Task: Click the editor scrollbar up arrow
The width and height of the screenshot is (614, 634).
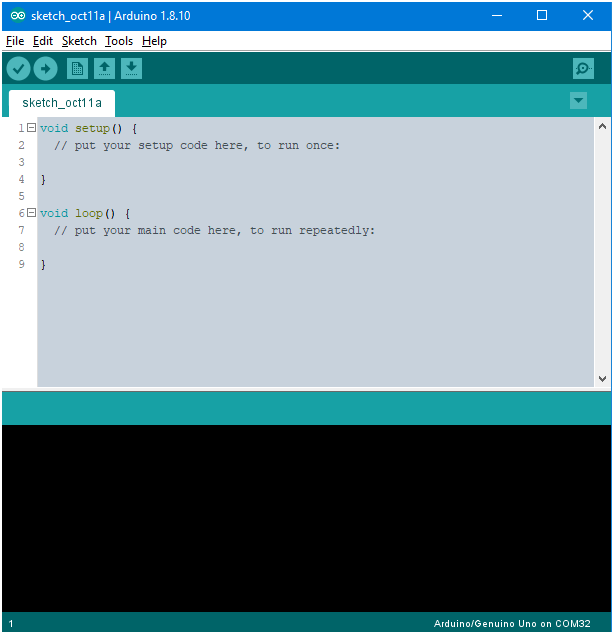Action: click(602, 127)
